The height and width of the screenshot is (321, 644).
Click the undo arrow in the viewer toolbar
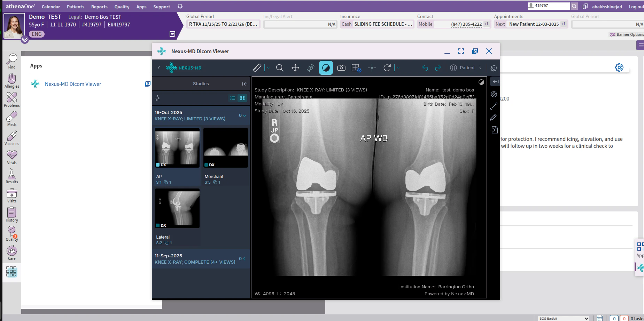pos(425,68)
